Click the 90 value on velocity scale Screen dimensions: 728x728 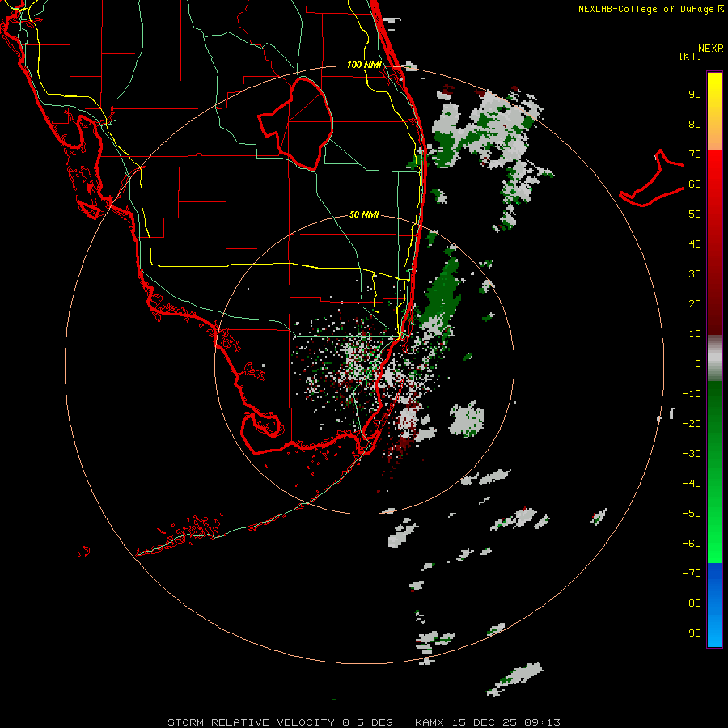[x=695, y=95]
